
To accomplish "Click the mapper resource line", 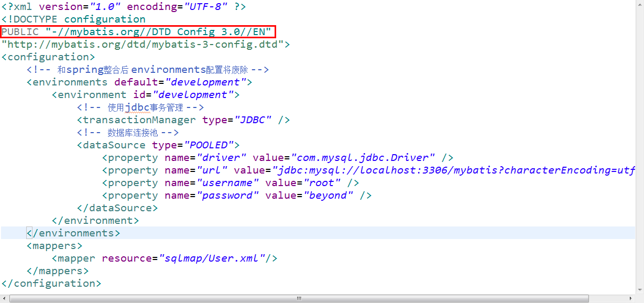I will [165, 258].
